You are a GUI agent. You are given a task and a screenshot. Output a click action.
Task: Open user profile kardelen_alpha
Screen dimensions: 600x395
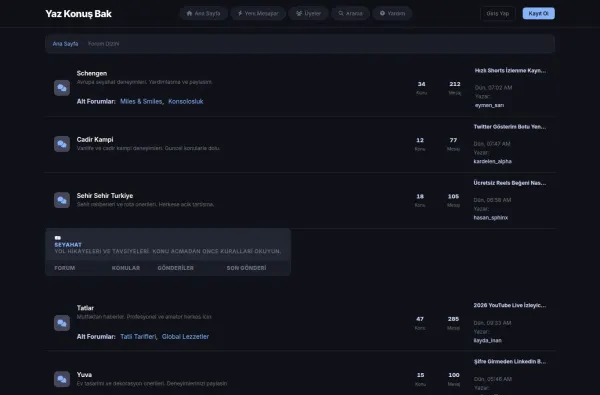tap(492, 162)
